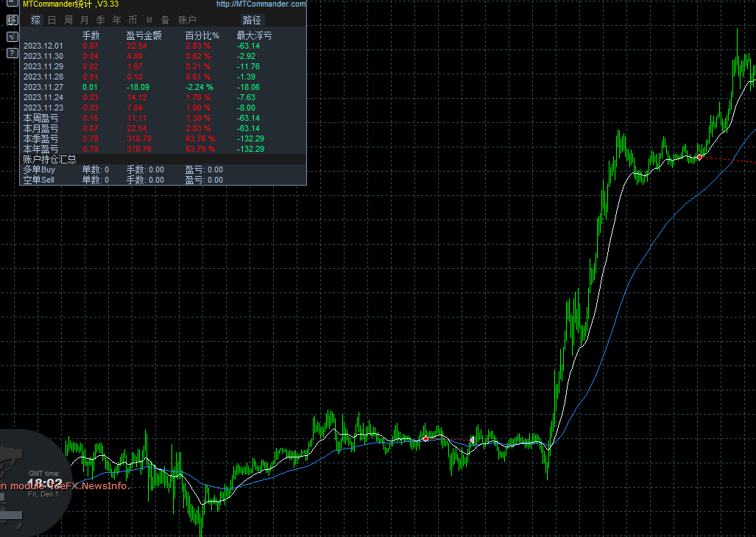Open the http://MTCommander.com link
This screenshot has width=756, height=537.
[x=261, y=4]
